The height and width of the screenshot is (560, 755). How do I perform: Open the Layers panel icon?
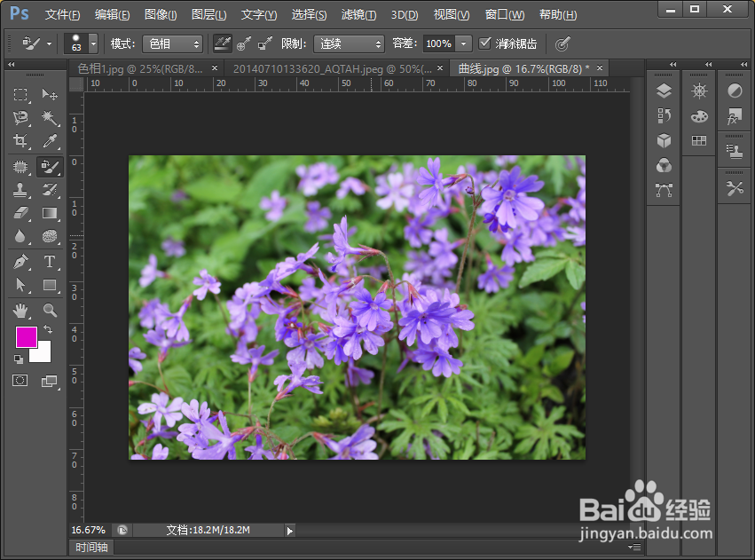[664, 91]
